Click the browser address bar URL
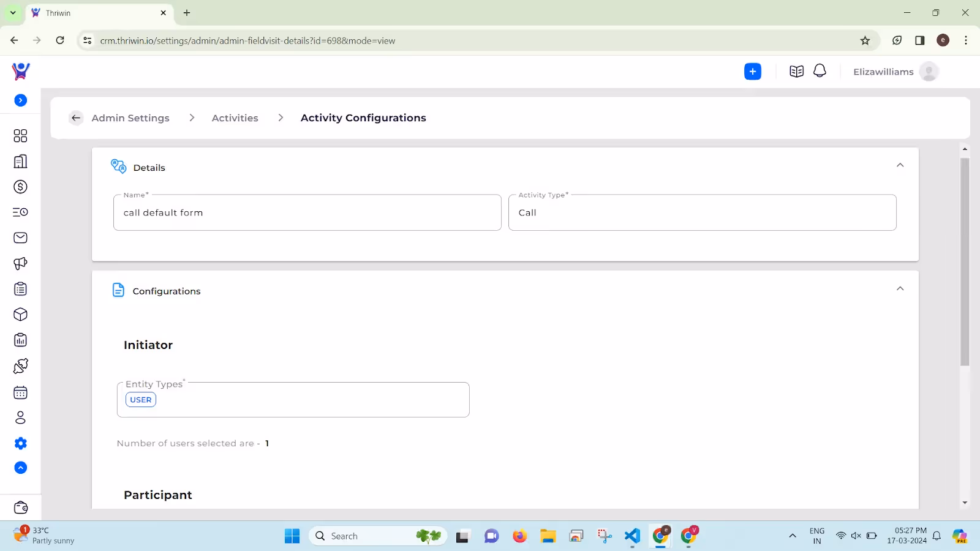 247,41
